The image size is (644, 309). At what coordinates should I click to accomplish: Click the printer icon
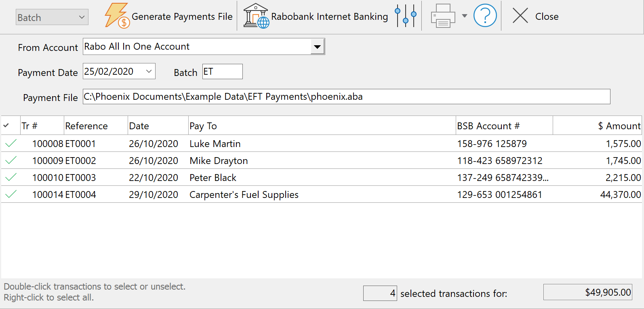[443, 16]
